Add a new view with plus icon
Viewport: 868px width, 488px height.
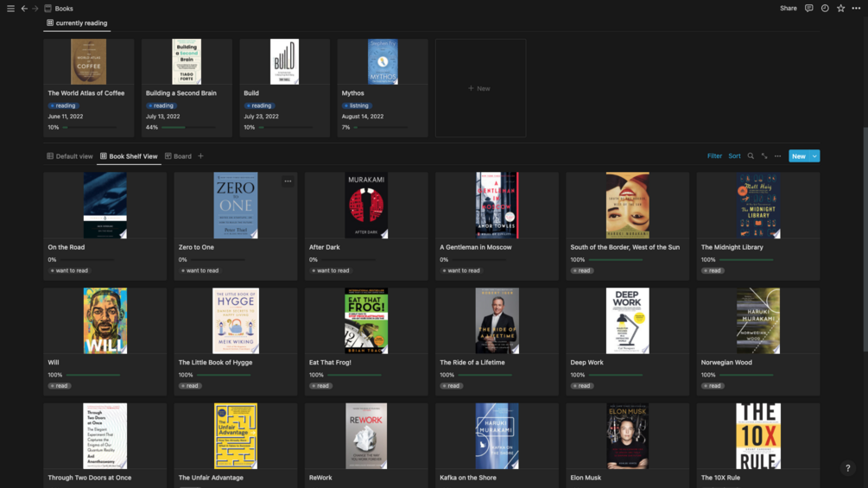(201, 156)
